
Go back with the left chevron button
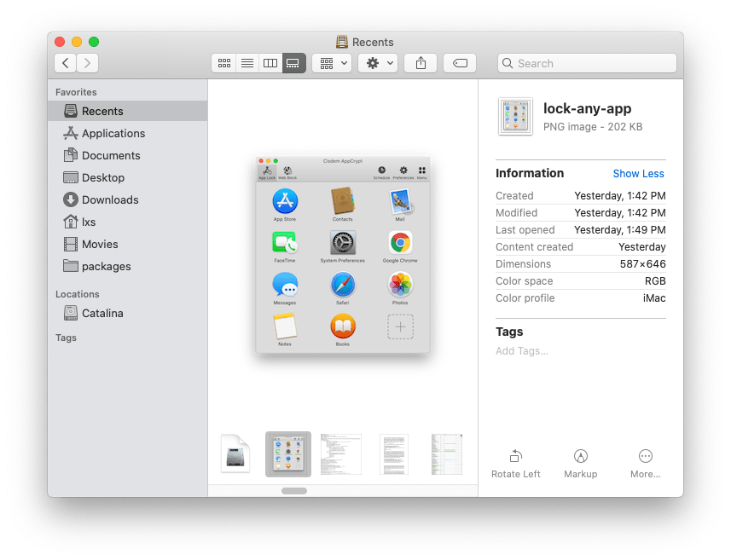pyautogui.click(x=66, y=63)
